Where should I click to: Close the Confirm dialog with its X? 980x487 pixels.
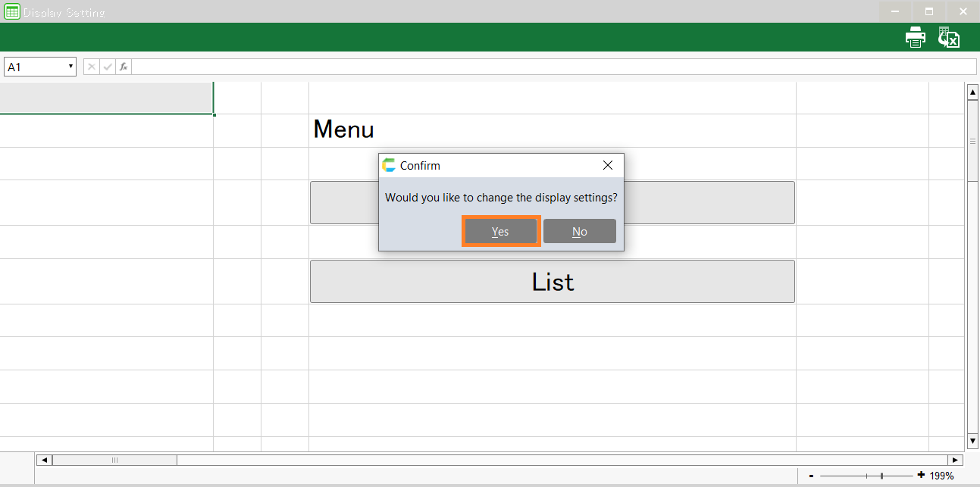pos(607,165)
